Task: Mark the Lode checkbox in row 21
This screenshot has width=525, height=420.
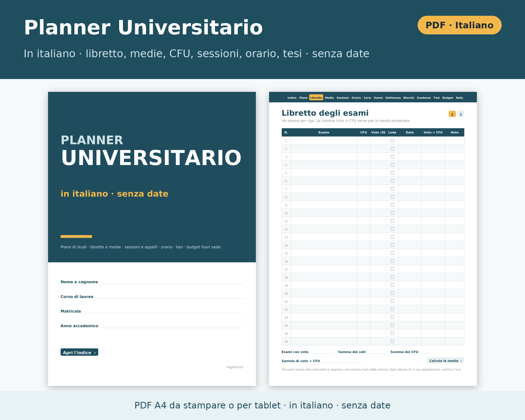Action: click(392, 301)
